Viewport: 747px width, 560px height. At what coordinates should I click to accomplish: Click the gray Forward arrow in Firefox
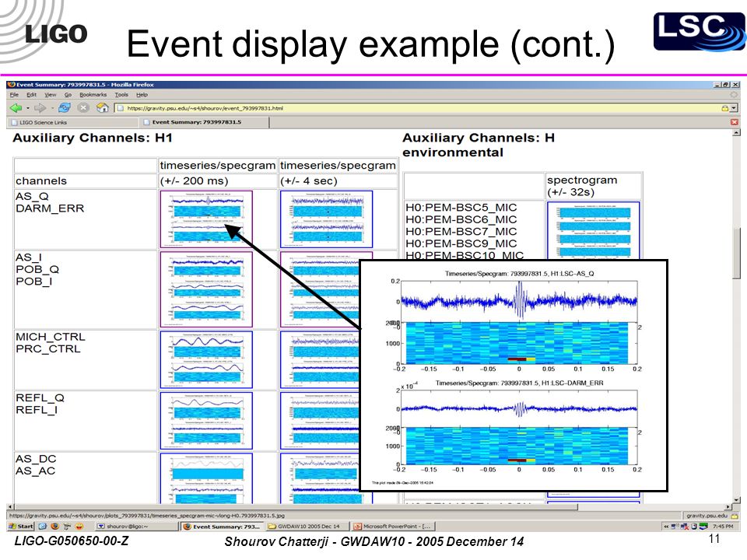point(40,108)
